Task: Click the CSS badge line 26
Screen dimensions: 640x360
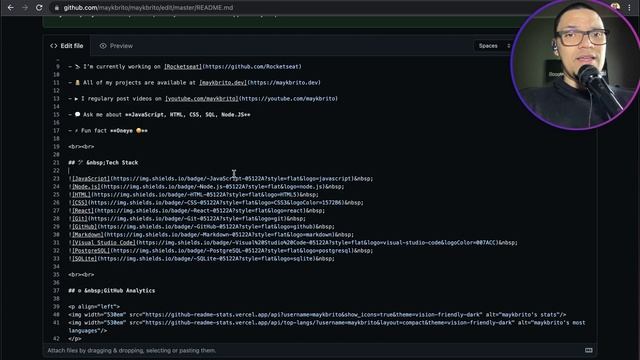Action: click(x=216, y=202)
